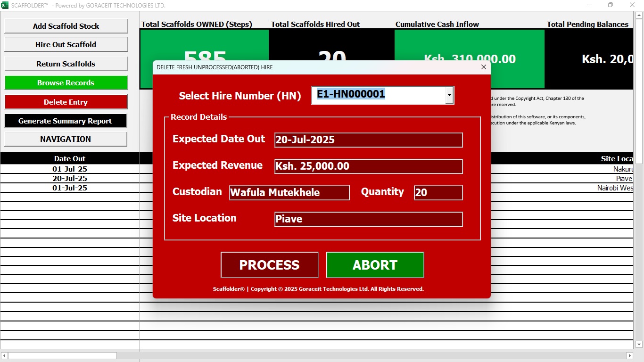Image resolution: width=644 pixels, height=362 pixels.
Task: Click the Hire Number combo box text
Action: pos(377,95)
